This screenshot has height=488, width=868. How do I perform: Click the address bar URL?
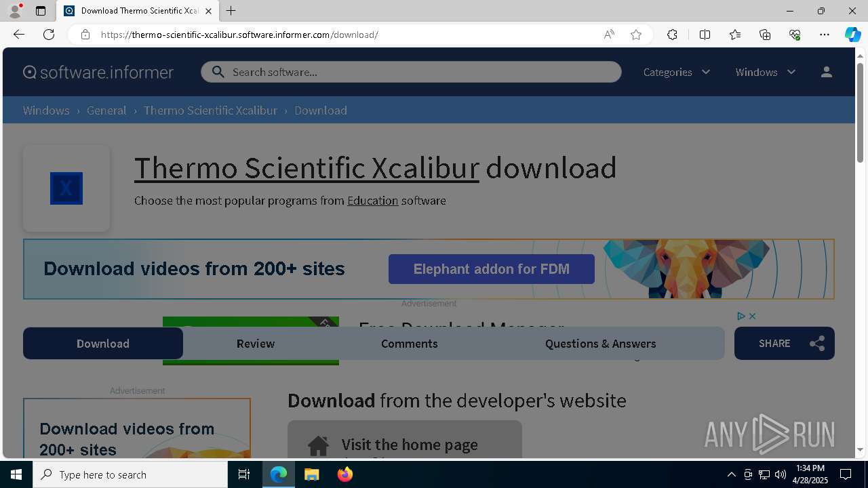point(239,35)
